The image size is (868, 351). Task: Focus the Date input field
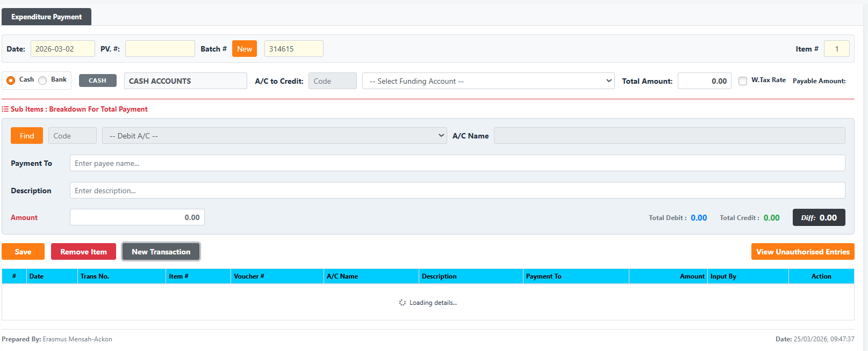click(62, 49)
